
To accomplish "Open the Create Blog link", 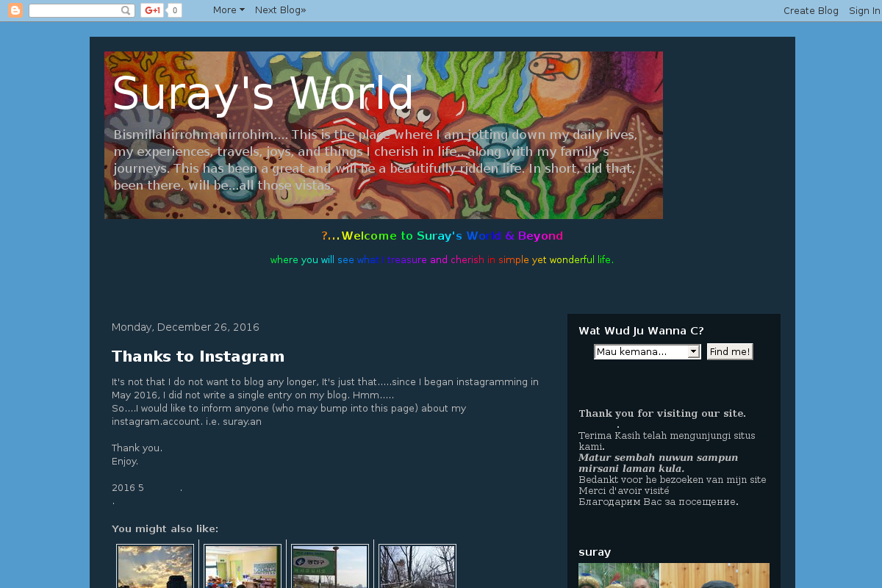I will [811, 10].
